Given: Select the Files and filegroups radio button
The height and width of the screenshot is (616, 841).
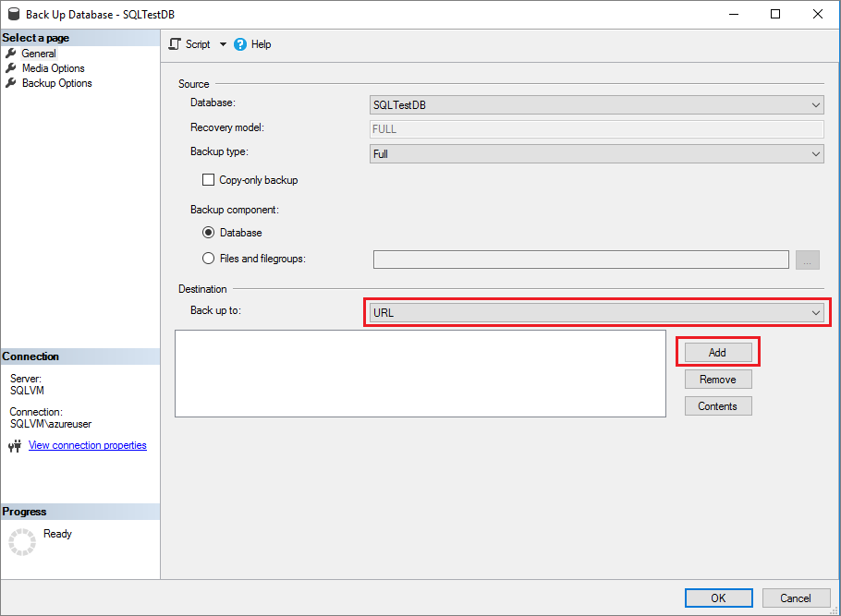Looking at the screenshot, I should (208, 259).
